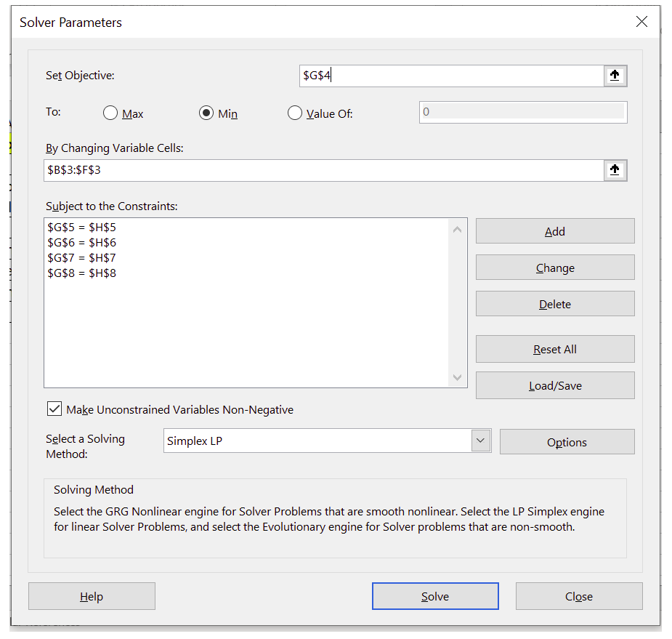Image resolution: width=672 pixels, height=639 pixels.
Task: Open solver Options
Action: coord(567,442)
